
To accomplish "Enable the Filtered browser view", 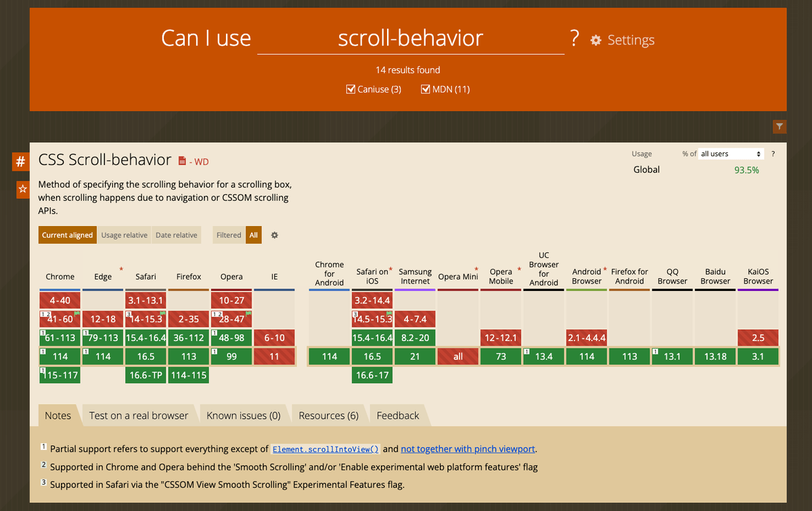I will [228, 234].
